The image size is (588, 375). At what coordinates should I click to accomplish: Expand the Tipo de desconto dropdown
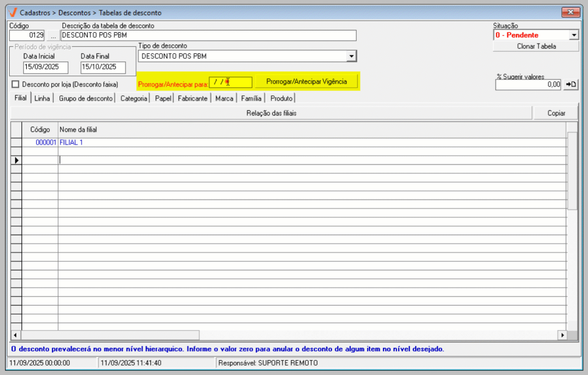[x=351, y=56]
